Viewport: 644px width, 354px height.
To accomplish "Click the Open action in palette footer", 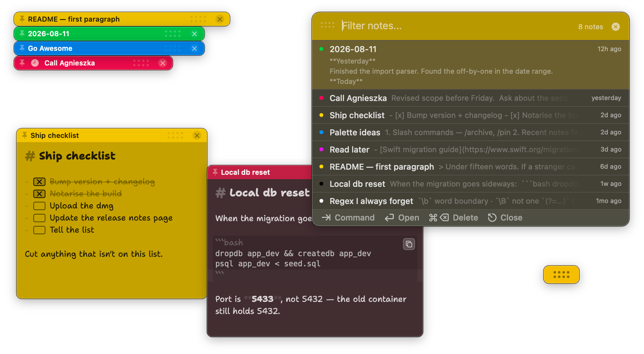I will pos(402,218).
